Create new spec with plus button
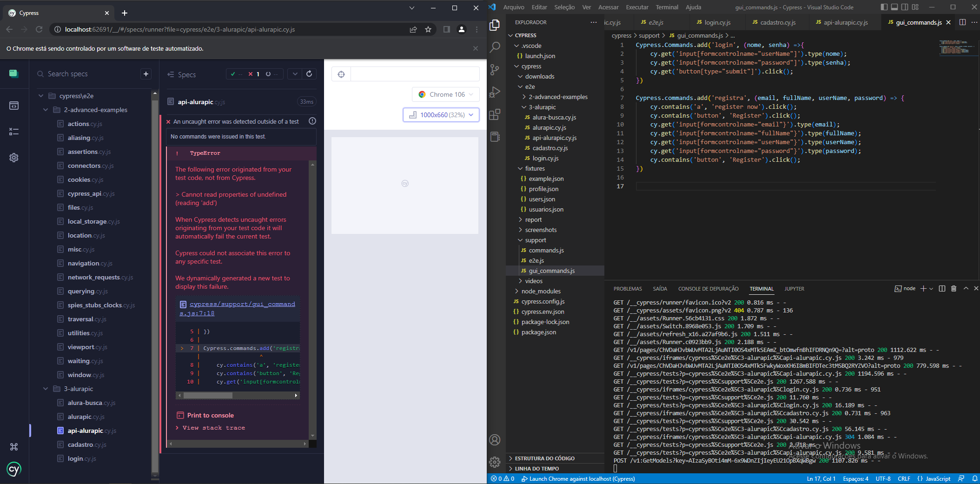Screen dimensions: 980x484 tap(146, 74)
